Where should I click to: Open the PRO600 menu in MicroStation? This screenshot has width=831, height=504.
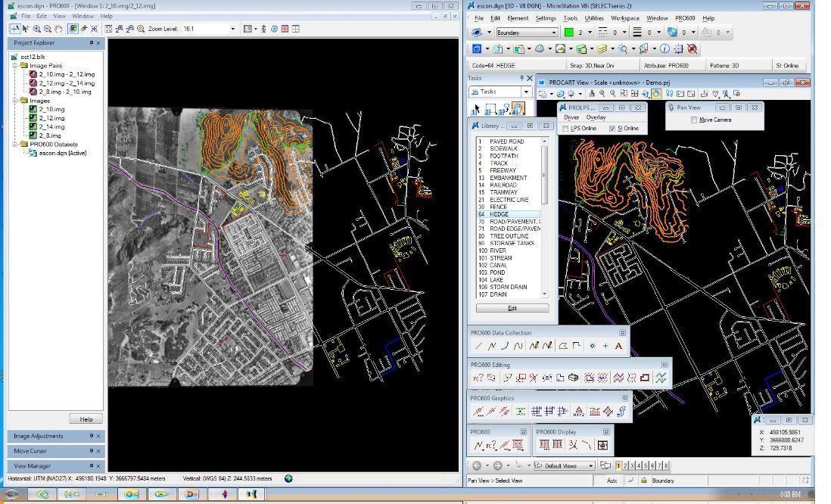point(684,18)
